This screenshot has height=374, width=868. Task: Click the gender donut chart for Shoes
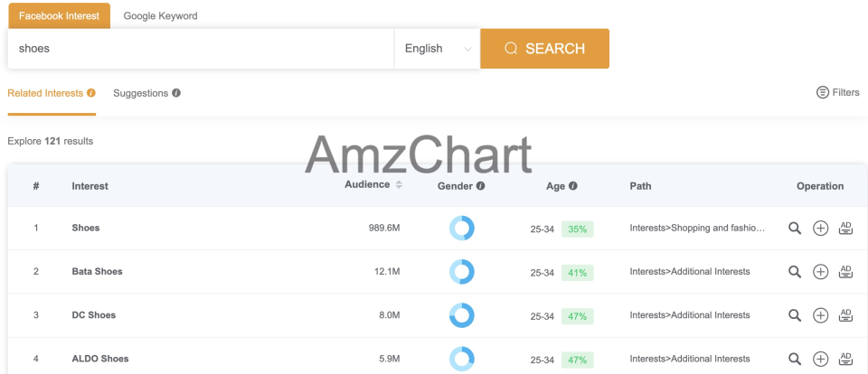(x=462, y=228)
